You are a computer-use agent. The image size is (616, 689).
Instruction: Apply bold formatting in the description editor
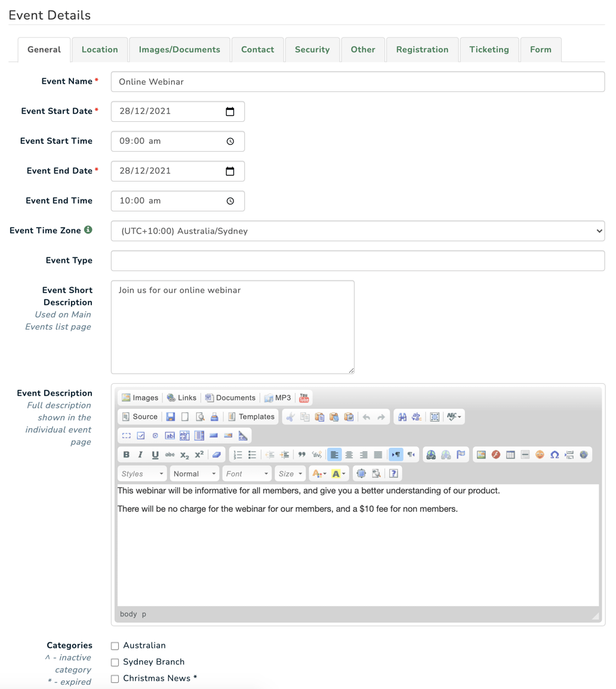126,454
